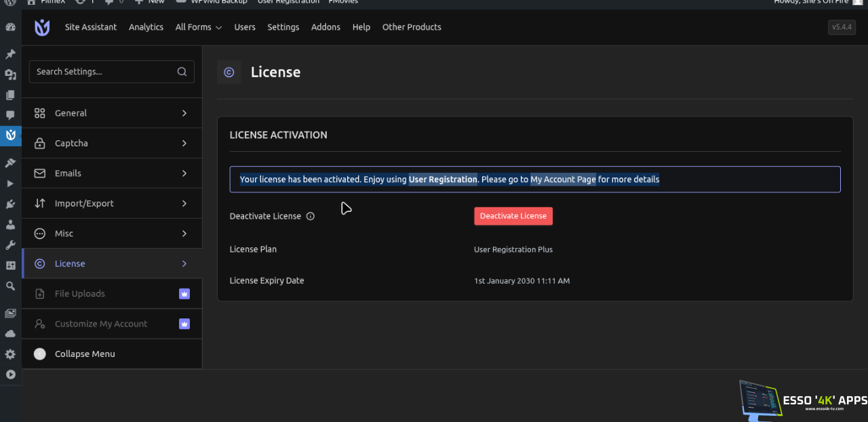868x422 pixels.
Task: Go to the Analytics menu item
Action: point(146,27)
